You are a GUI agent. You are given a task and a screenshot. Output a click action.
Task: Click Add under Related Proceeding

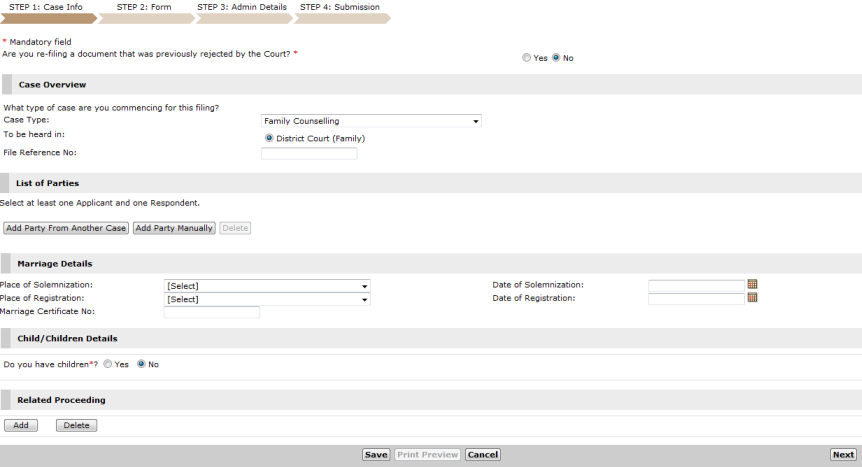(x=20, y=425)
